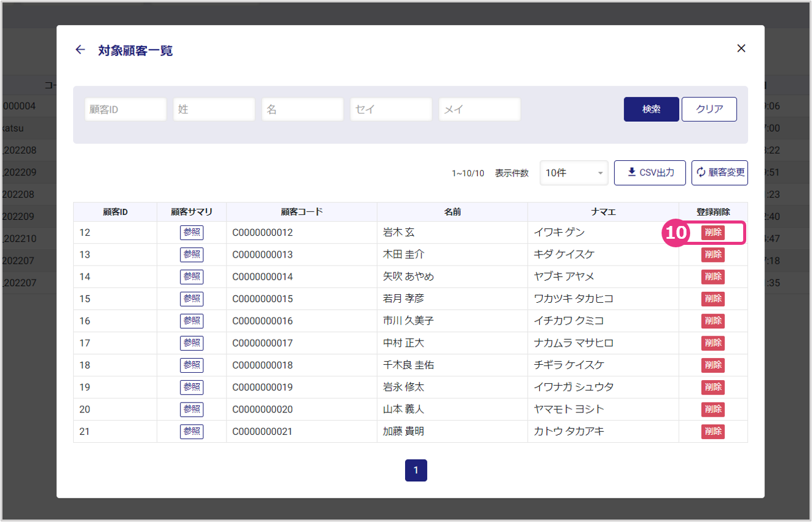The height and width of the screenshot is (522, 812).
Task: Click the CSV出力 download button
Action: coord(649,172)
